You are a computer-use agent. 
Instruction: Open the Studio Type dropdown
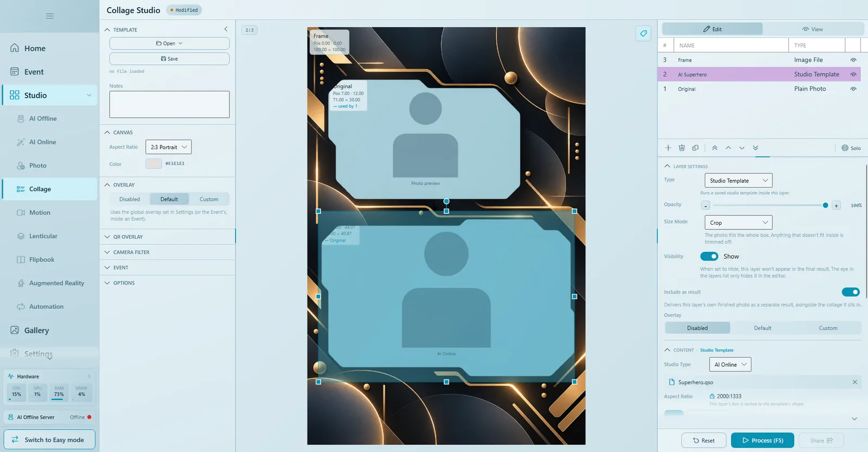click(730, 365)
